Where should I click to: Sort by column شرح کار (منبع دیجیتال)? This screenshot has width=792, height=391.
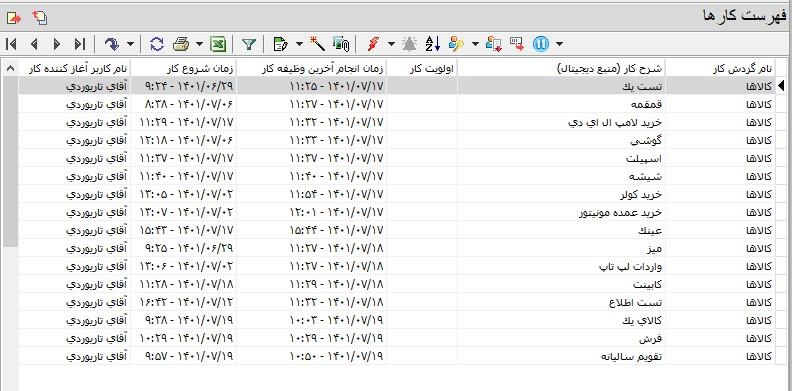click(x=561, y=69)
